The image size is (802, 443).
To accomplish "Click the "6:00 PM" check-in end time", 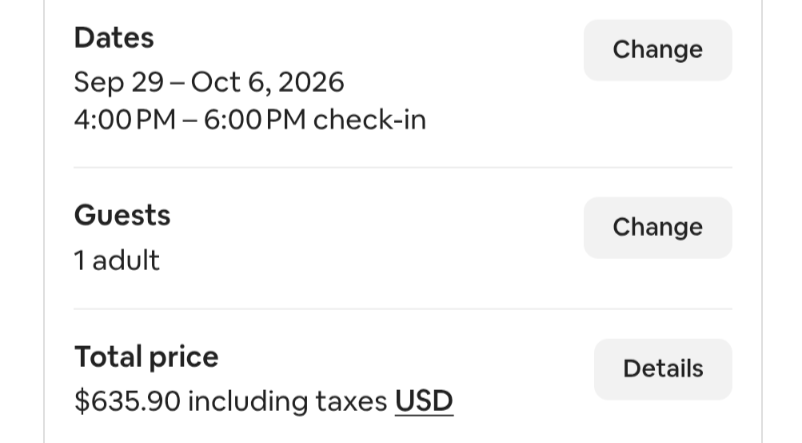I will coord(255,120).
